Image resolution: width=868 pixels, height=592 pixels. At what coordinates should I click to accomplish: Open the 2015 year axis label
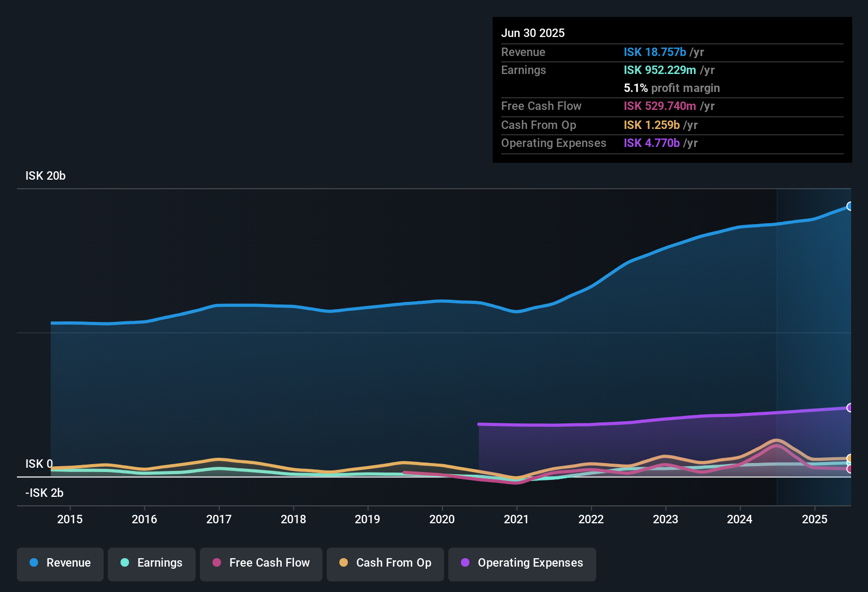[70, 520]
